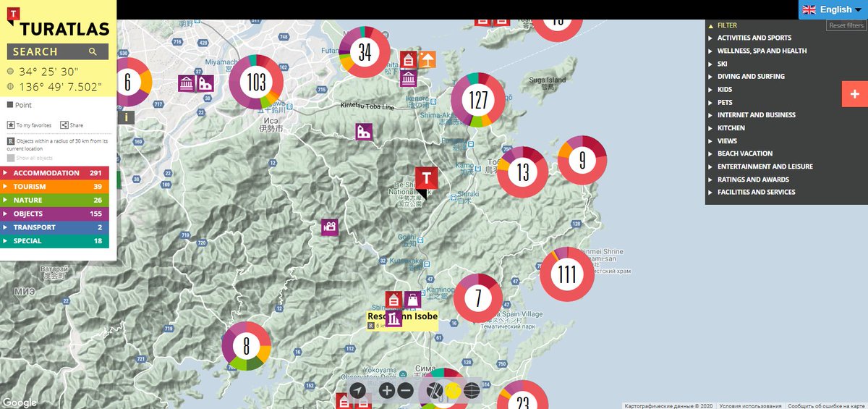Click the orange beach umbrella marker
The image size is (868, 409).
(427, 59)
